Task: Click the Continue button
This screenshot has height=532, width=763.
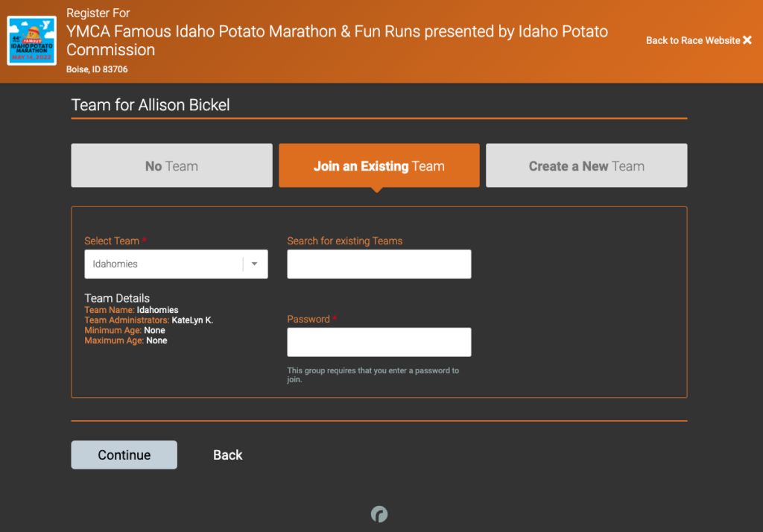Action: [124, 455]
